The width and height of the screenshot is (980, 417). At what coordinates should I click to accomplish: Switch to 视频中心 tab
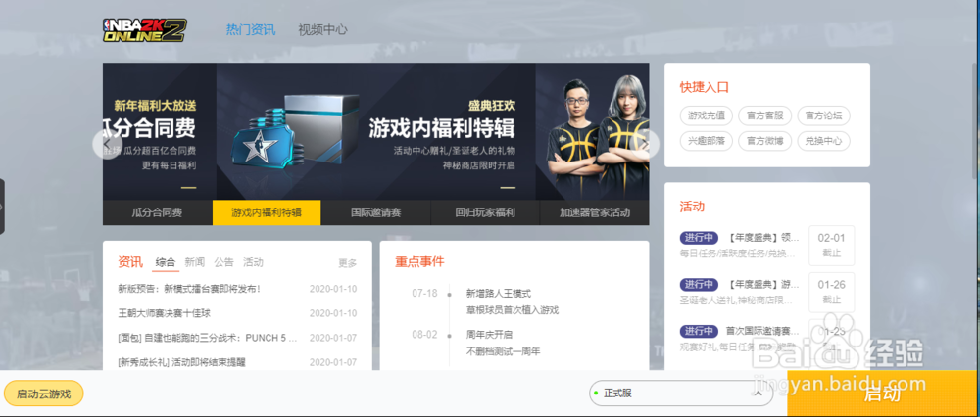click(322, 29)
